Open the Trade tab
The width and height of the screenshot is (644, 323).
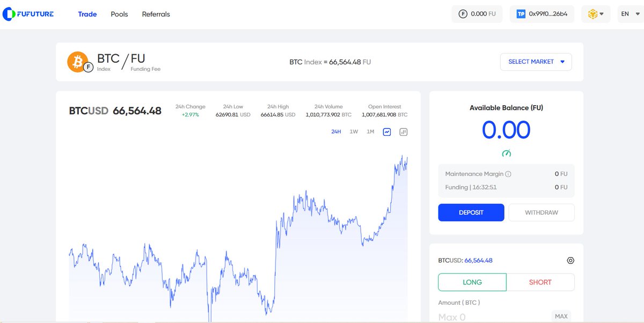pyautogui.click(x=87, y=14)
